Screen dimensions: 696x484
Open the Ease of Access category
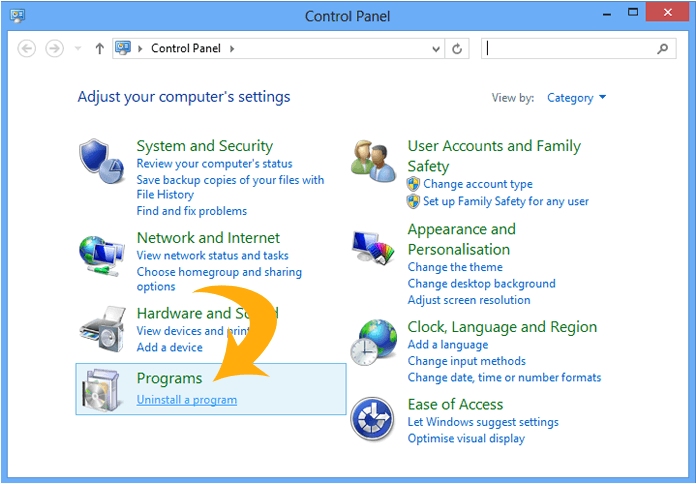455,404
